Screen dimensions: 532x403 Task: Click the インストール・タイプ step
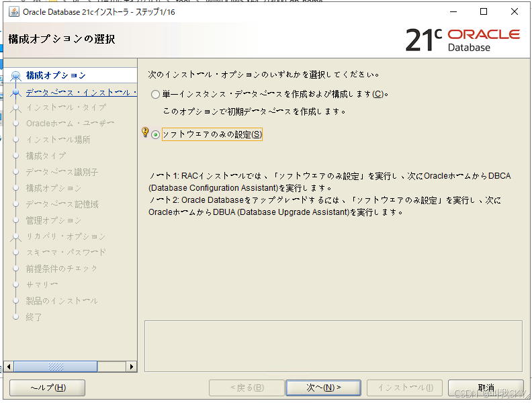tap(66, 107)
